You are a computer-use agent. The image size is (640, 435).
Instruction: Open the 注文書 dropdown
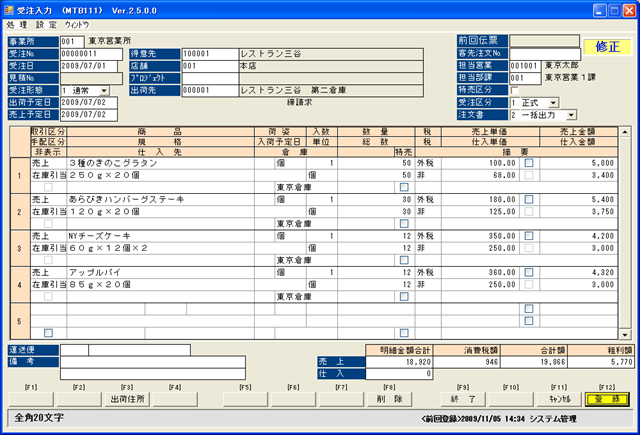[x=571, y=115]
